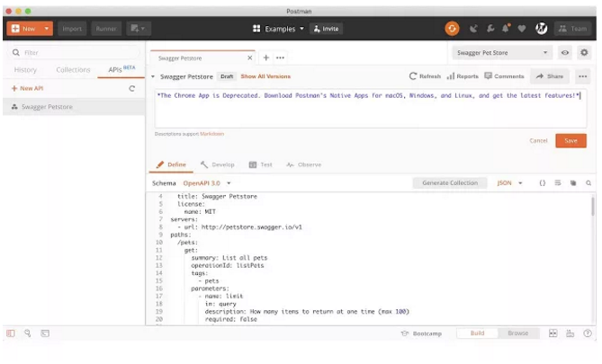Viewport: 602px width, 364px height.
Task: Refresh the API list in sidebar
Action: pos(131,88)
